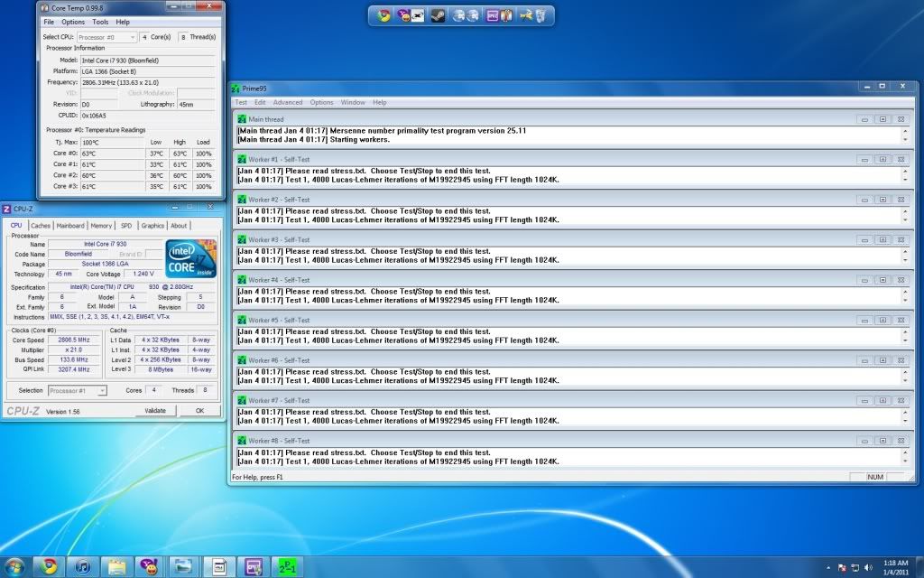Click "Starting workers." line in Main thread
The width and height of the screenshot is (924, 578).
point(359,140)
